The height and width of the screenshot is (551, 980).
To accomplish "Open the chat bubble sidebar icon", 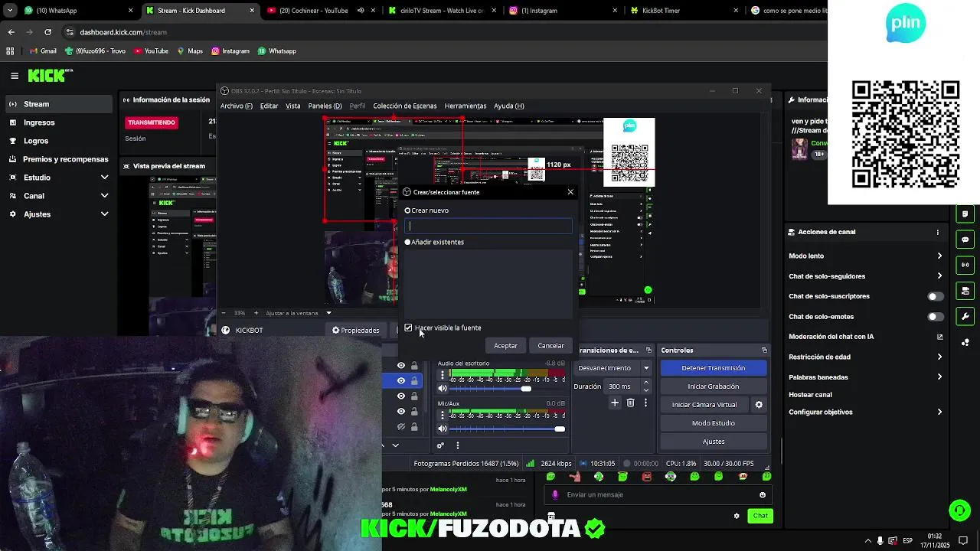I will point(965,240).
